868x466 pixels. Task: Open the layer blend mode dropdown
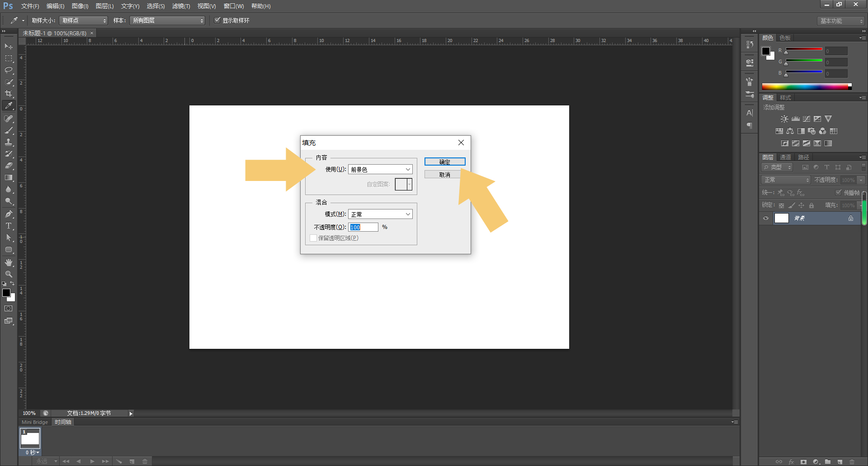click(x=786, y=180)
